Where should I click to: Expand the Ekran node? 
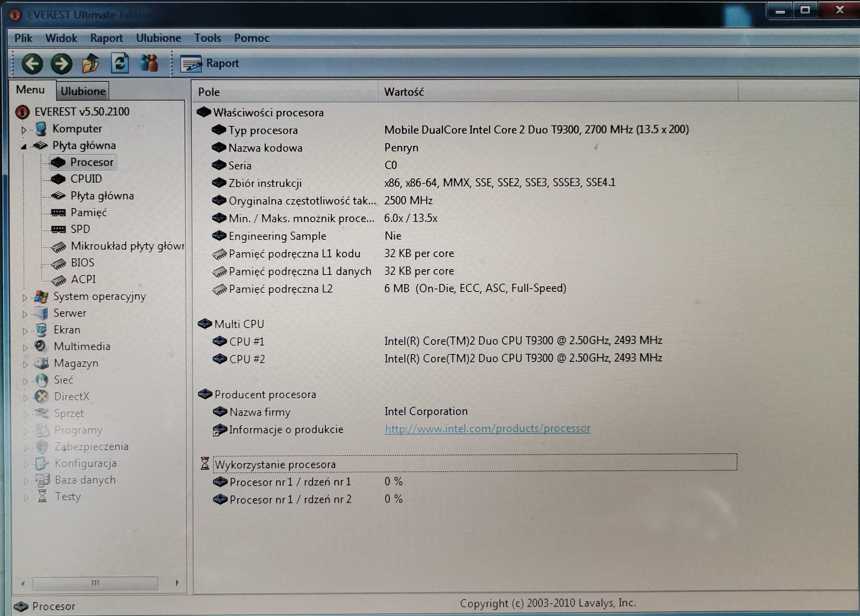point(25,331)
